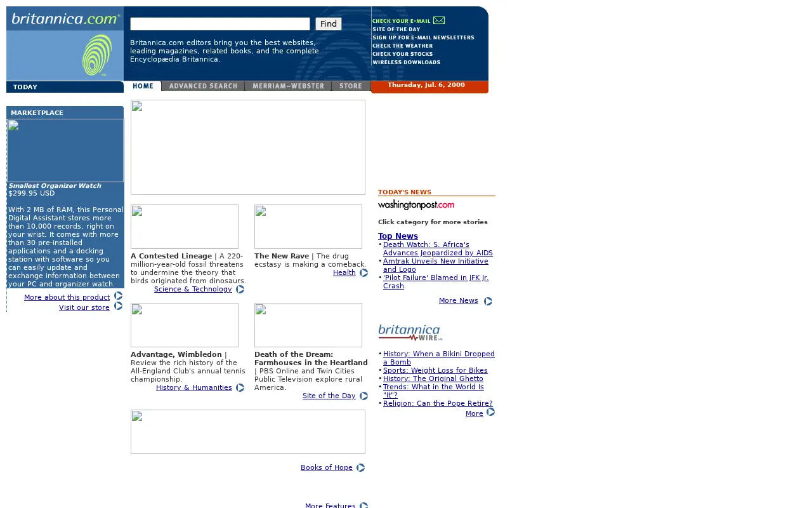Click the search text field
Image resolution: width=812 pixels, height=508 pixels.
(220, 24)
